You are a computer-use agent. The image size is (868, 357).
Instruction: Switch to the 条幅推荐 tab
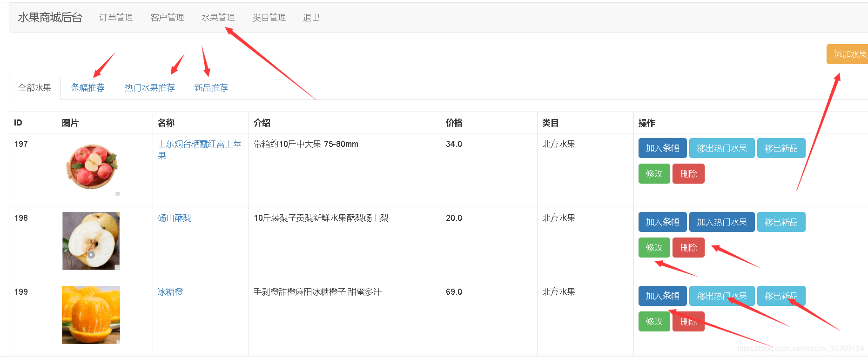coord(87,88)
